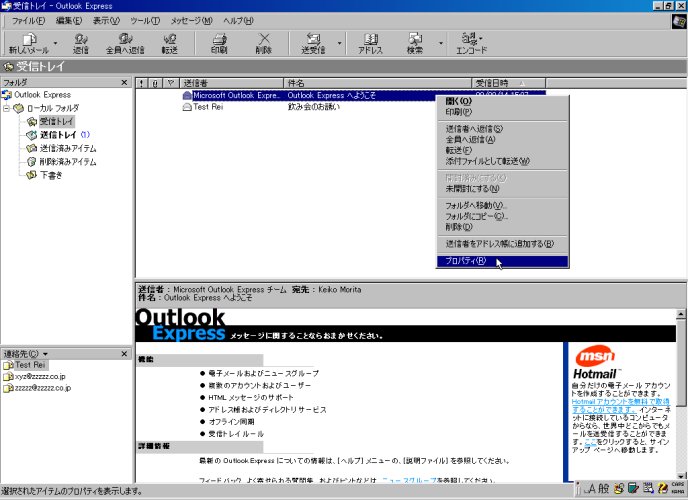Click Hotmail アカウントを無料で取得 link
Image resolution: width=688 pixels, height=500 pixels.
click(x=620, y=405)
